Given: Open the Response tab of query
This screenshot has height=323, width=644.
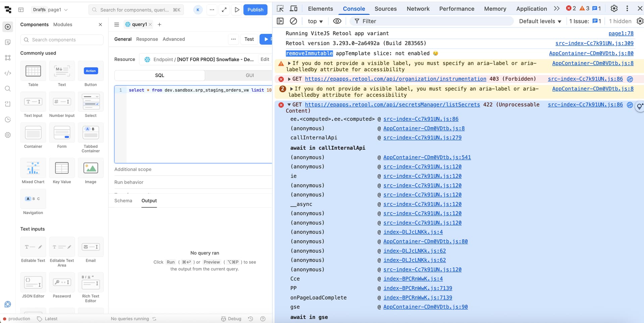Looking at the screenshot, I should 147,39.
